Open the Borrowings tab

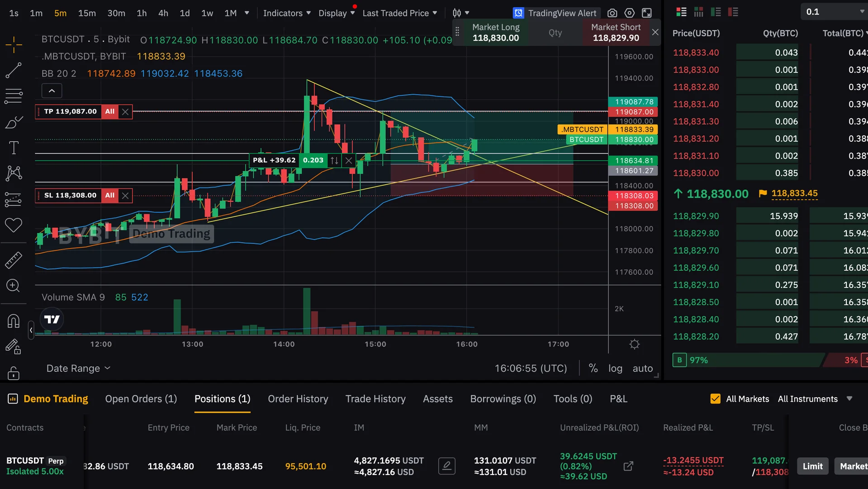click(x=503, y=399)
